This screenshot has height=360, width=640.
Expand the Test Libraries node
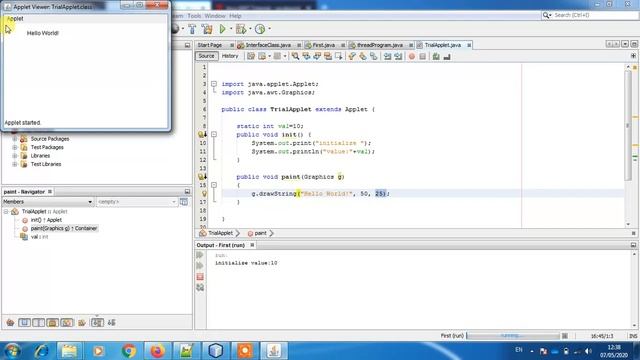[15, 164]
